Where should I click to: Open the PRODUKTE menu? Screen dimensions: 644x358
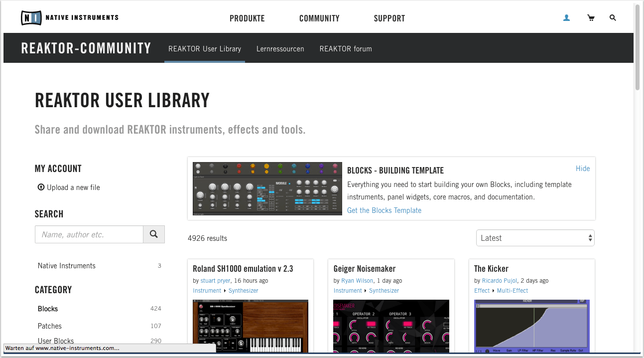click(247, 18)
